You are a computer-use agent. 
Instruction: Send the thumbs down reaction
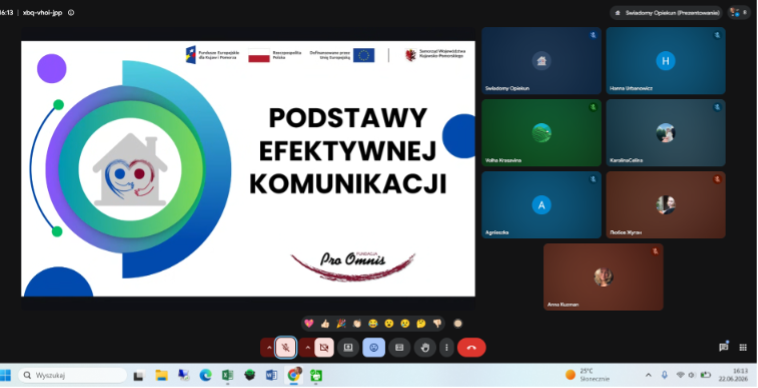pos(437,323)
